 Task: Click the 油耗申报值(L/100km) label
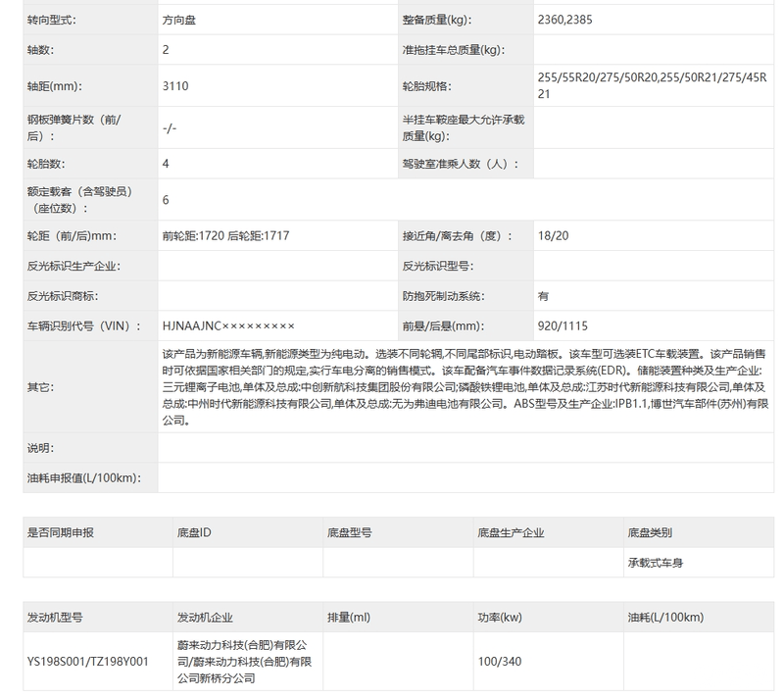pyautogui.click(x=83, y=477)
